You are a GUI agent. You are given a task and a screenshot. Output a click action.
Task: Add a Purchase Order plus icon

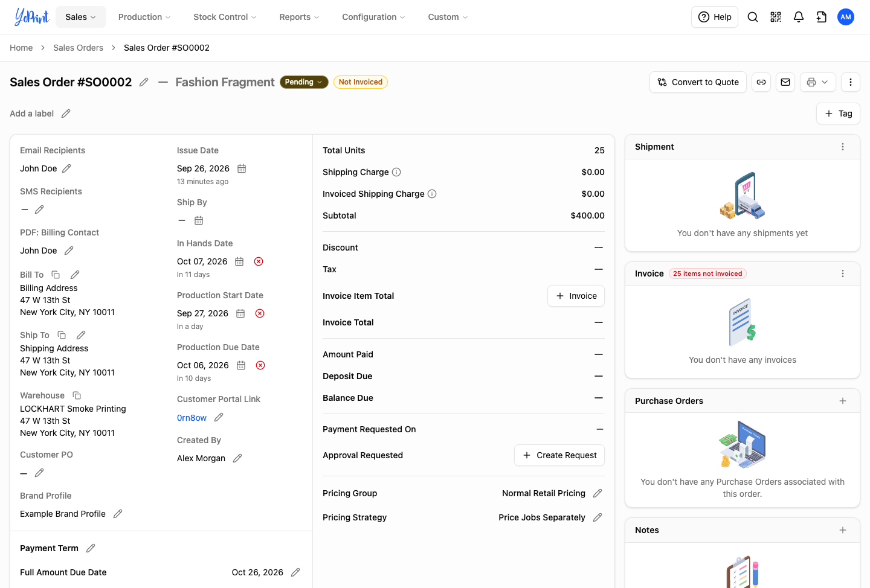tap(843, 401)
